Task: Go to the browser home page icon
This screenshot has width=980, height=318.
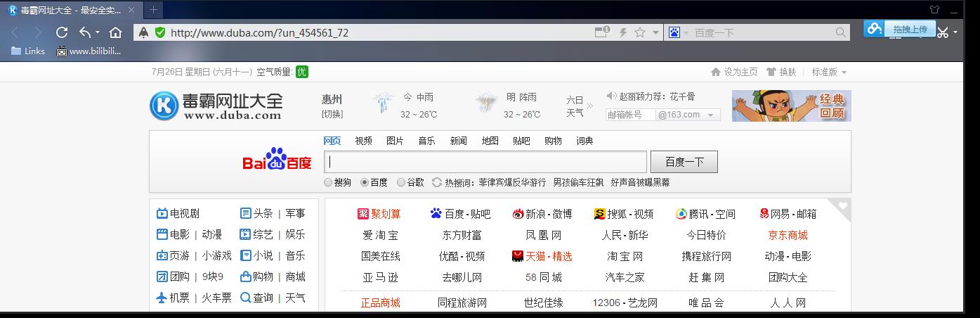Action: click(116, 32)
